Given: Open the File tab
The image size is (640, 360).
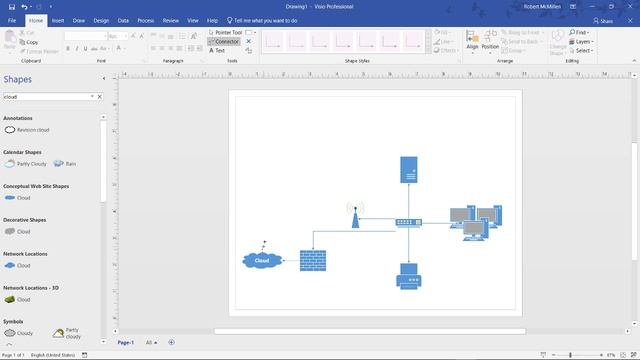Looking at the screenshot, I should point(12,20).
